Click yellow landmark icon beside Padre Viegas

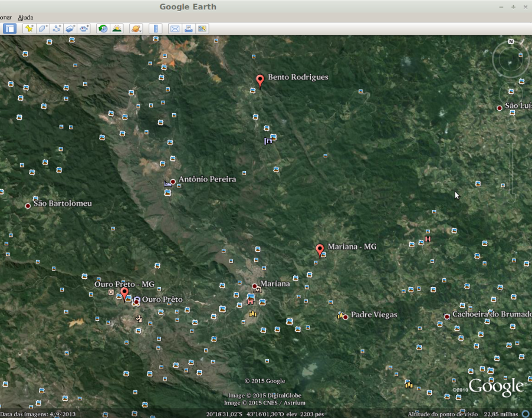point(341,316)
